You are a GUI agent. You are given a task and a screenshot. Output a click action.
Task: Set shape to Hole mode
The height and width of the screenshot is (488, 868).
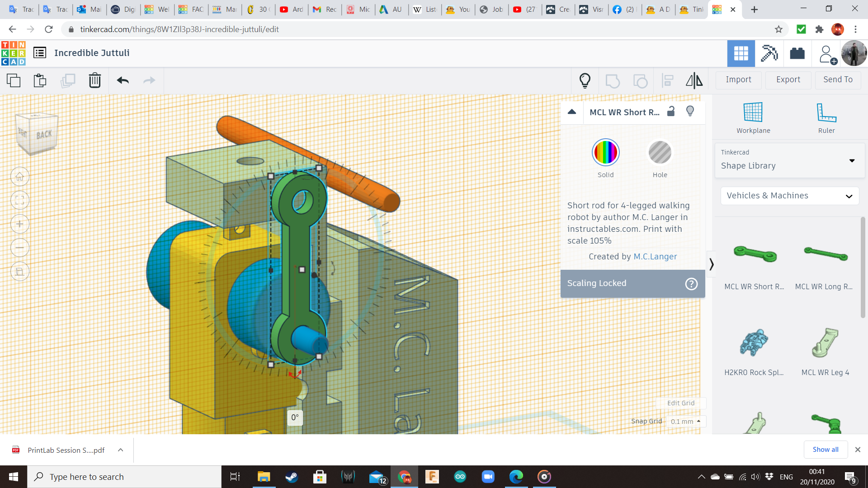point(660,153)
